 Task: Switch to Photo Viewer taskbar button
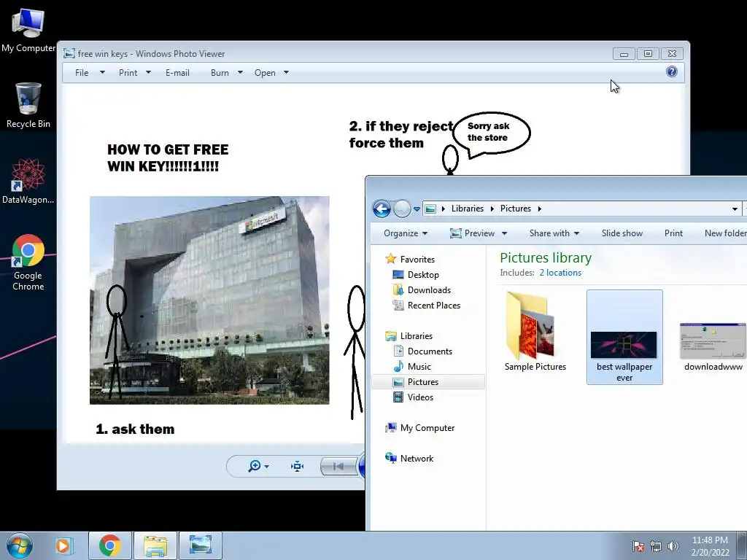(x=201, y=545)
